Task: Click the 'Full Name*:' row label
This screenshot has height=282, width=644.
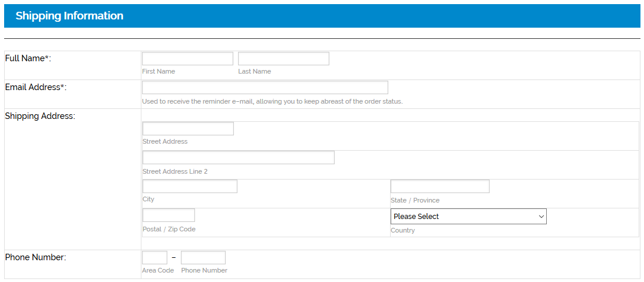Action: click(x=28, y=58)
